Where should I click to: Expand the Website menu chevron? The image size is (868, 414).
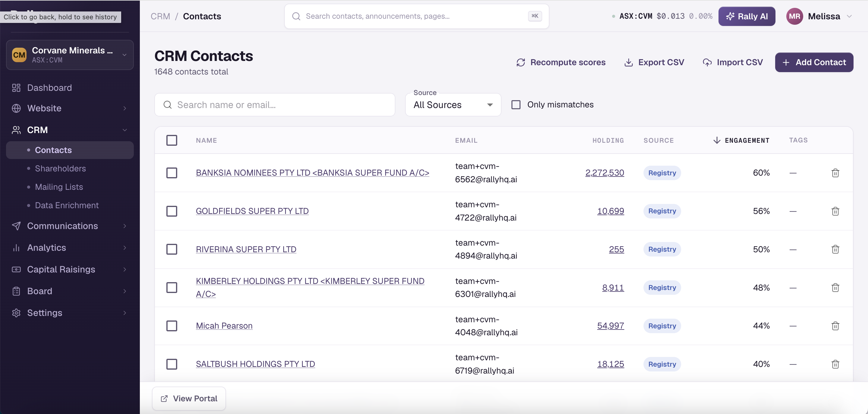(x=125, y=108)
